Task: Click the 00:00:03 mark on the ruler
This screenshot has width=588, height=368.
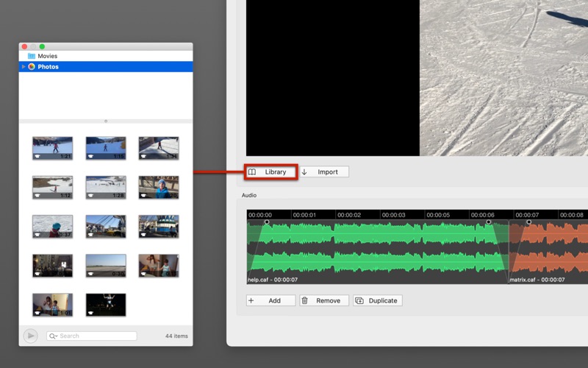Action: [x=393, y=215]
